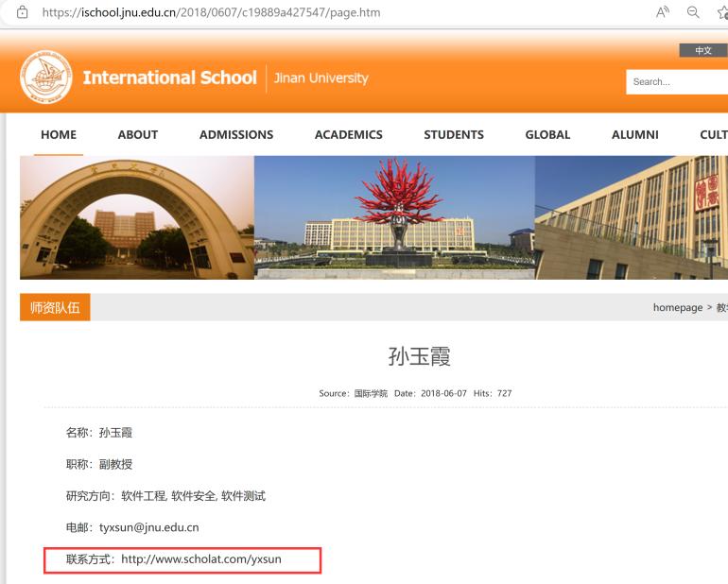728x584 pixels.
Task: Open the GLOBAL menu item
Action: [547, 135]
